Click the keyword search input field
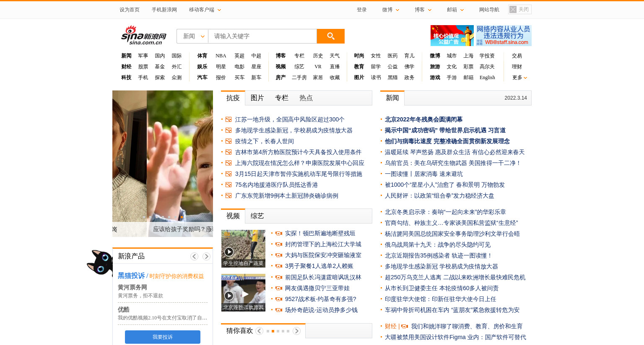This screenshot has height=345, width=644. [262, 36]
